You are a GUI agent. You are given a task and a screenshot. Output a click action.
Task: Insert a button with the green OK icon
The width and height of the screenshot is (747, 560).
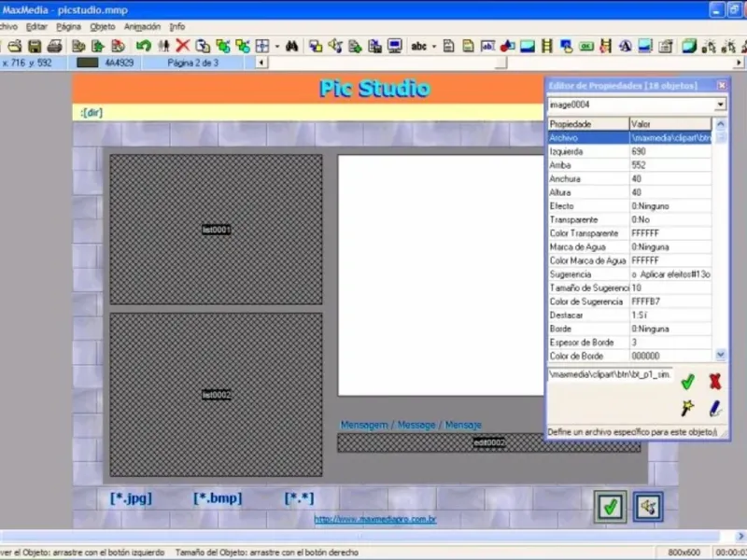[586, 46]
